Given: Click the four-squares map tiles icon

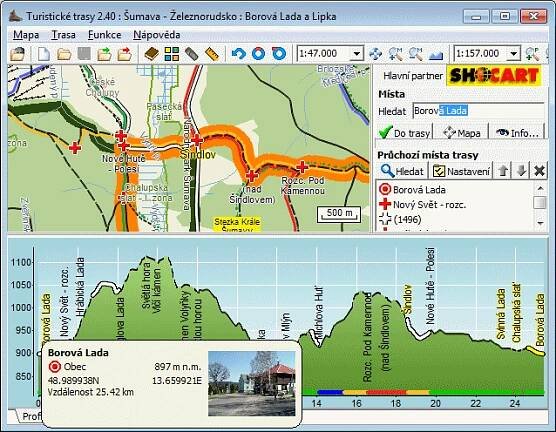Looking at the screenshot, I should click(x=172, y=54).
